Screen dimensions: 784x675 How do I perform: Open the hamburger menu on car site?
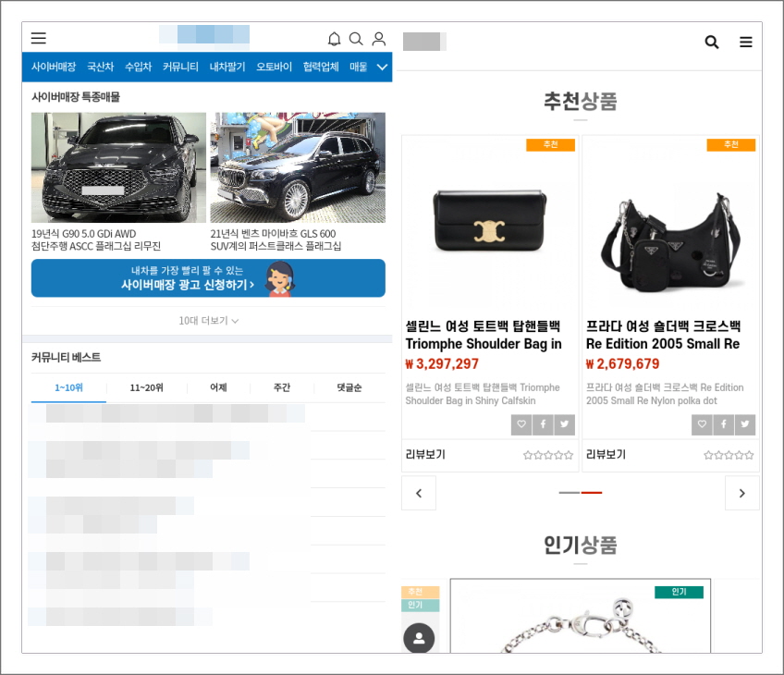(39, 38)
